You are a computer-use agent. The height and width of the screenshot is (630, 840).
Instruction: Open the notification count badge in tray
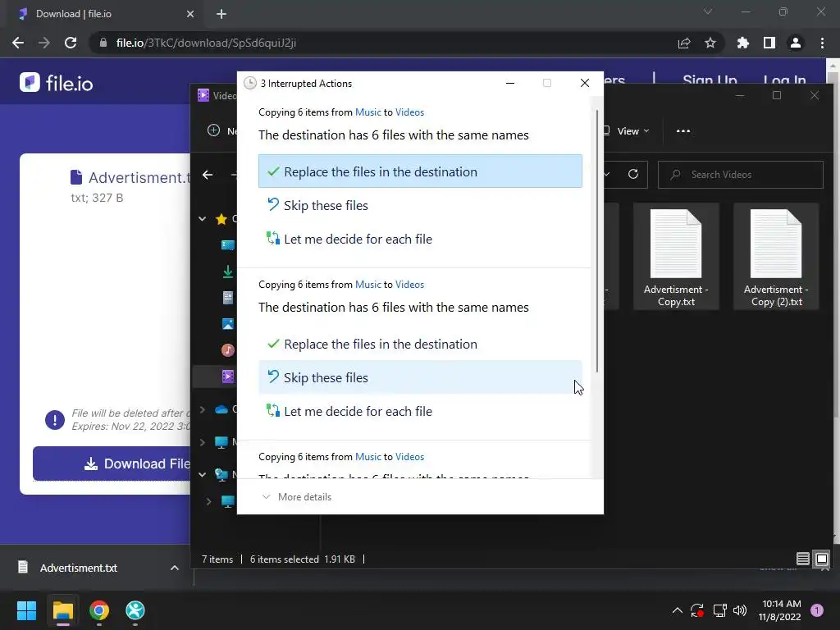[x=817, y=610]
